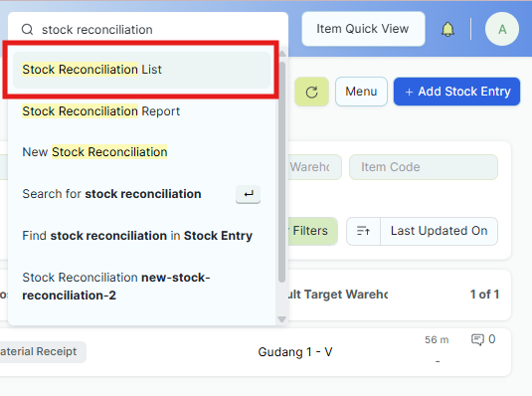Choose New Stock Reconciliation result

[x=141, y=152]
